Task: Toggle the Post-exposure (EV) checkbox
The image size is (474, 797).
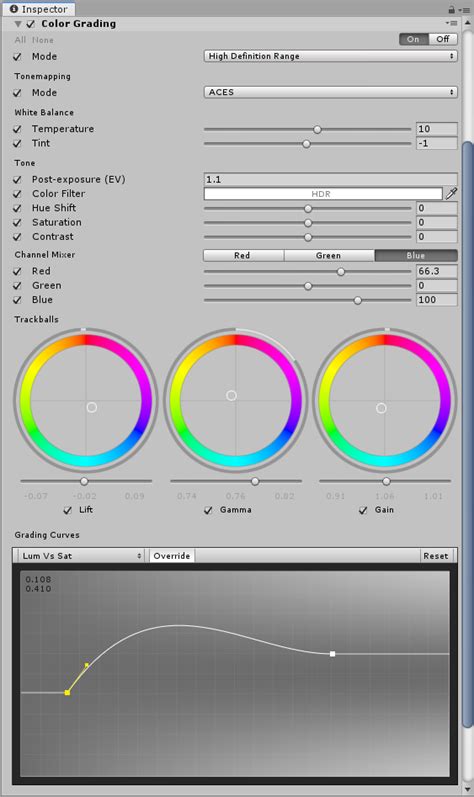Action: [18, 179]
